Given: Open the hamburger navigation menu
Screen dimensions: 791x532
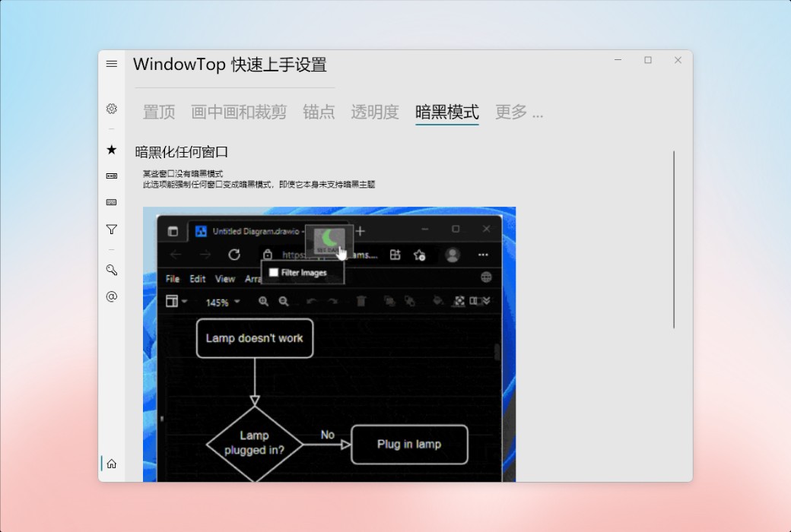Looking at the screenshot, I should tap(112, 64).
